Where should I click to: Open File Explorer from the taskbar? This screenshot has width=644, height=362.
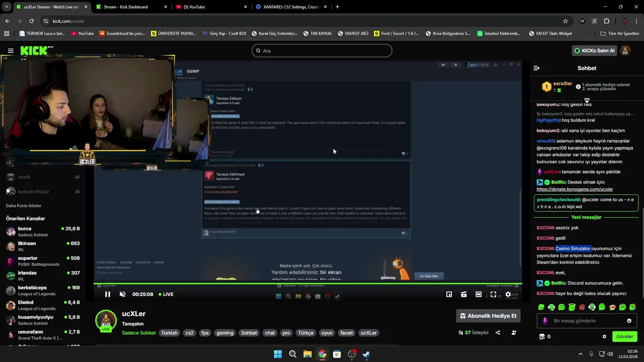(307, 354)
